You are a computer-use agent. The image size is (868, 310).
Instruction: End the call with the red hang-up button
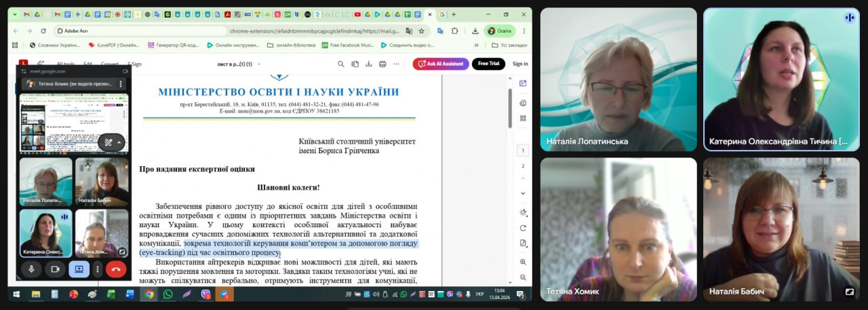(116, 269)
